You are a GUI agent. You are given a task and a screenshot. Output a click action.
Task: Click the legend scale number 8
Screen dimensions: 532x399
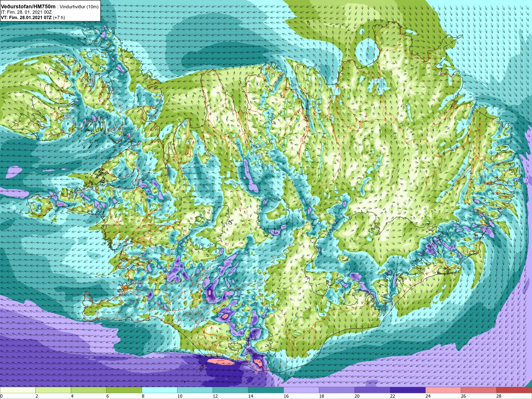(143, 396)
